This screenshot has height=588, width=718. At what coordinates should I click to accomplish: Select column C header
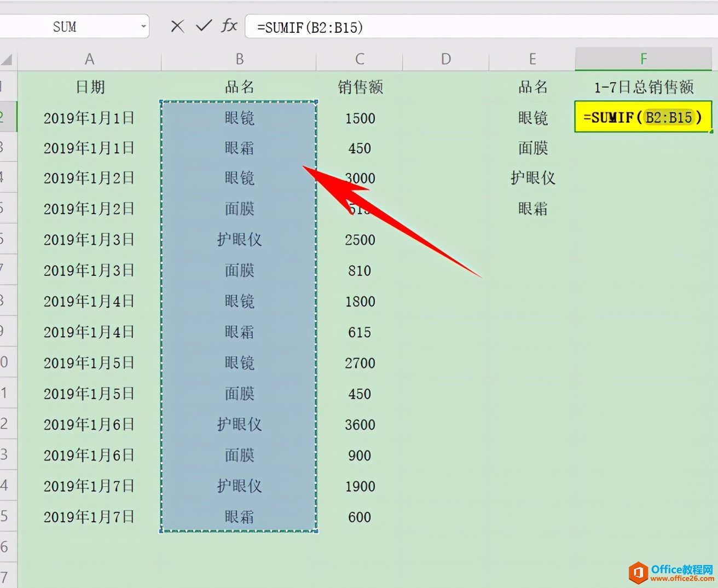pos(360,59)
